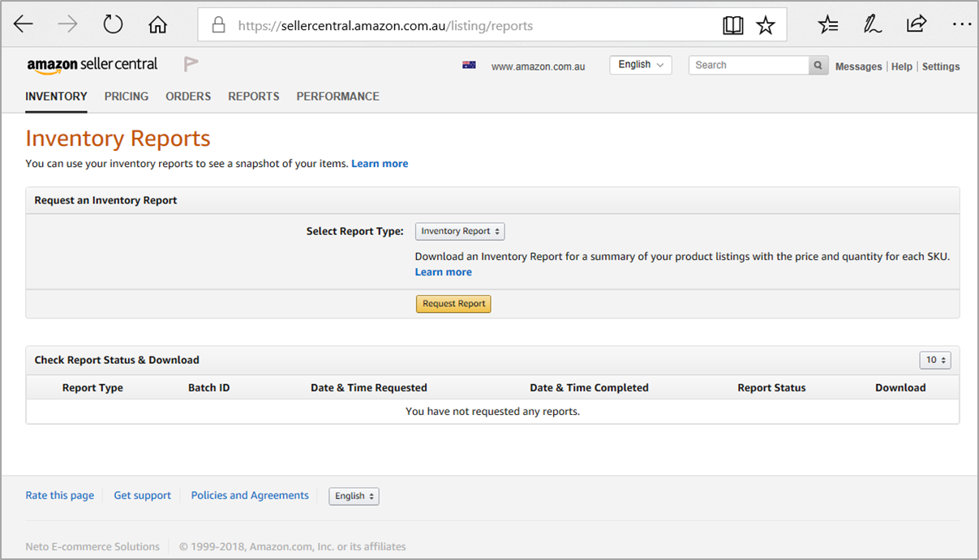Click Learn more under report description
The height and width of the screenshot is (560, 979).
444,272
